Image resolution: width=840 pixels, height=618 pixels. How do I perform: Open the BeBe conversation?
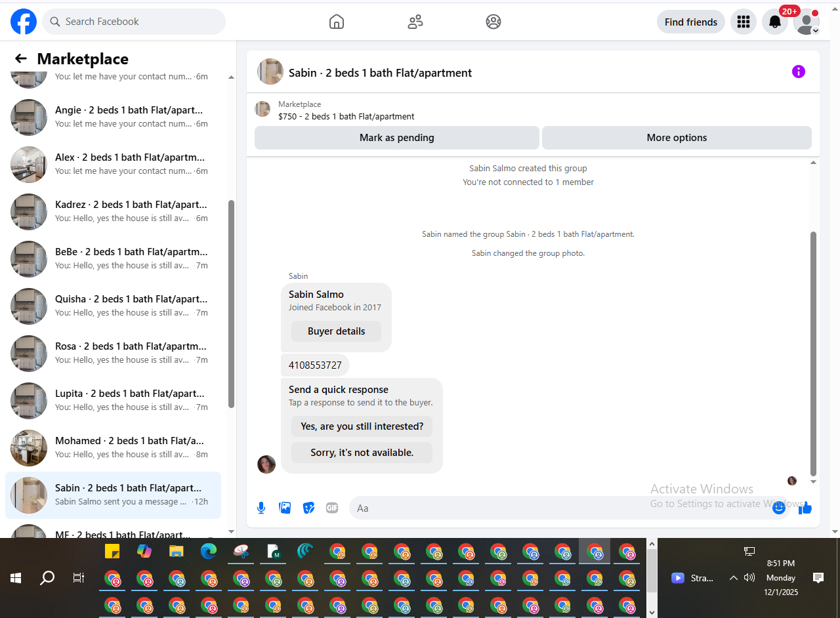point(113,259)
